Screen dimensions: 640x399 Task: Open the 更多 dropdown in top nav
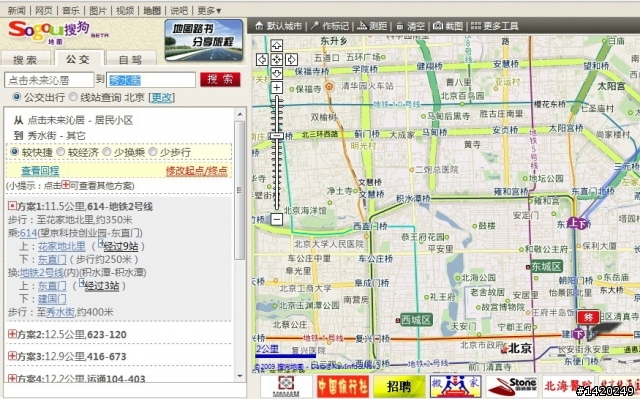(209, 10)
